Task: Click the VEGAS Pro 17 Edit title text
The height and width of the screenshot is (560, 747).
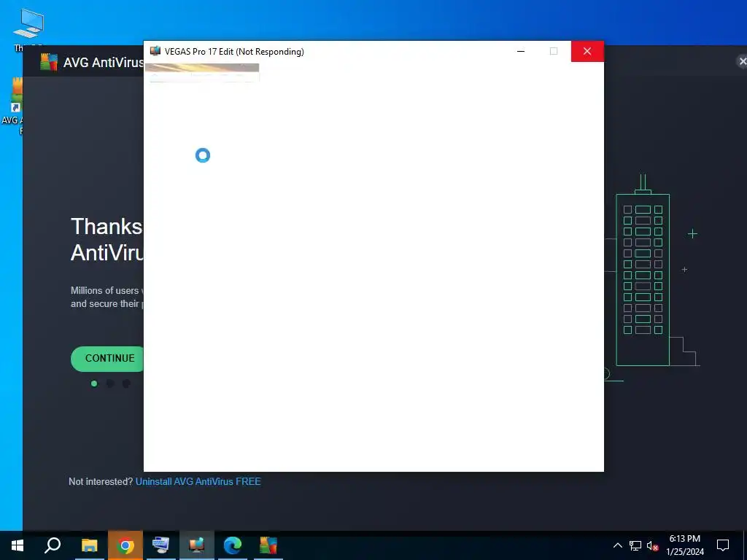Action: 234,52
